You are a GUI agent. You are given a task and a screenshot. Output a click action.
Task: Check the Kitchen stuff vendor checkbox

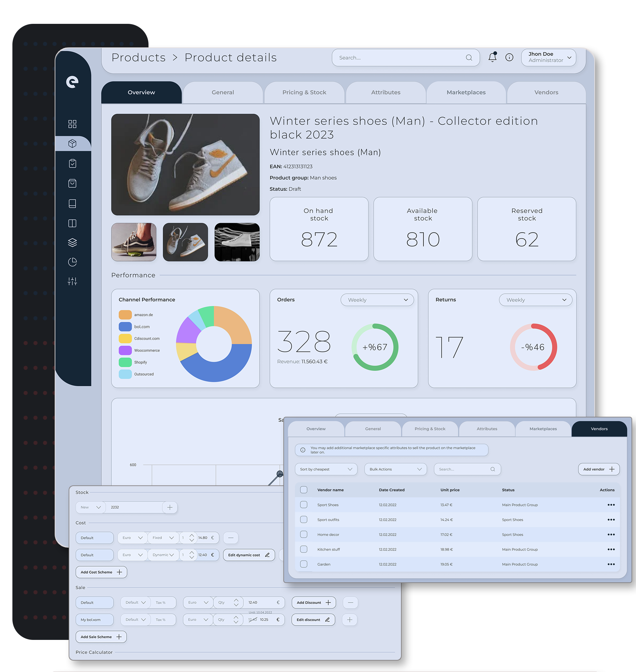(x=304, y=549)
